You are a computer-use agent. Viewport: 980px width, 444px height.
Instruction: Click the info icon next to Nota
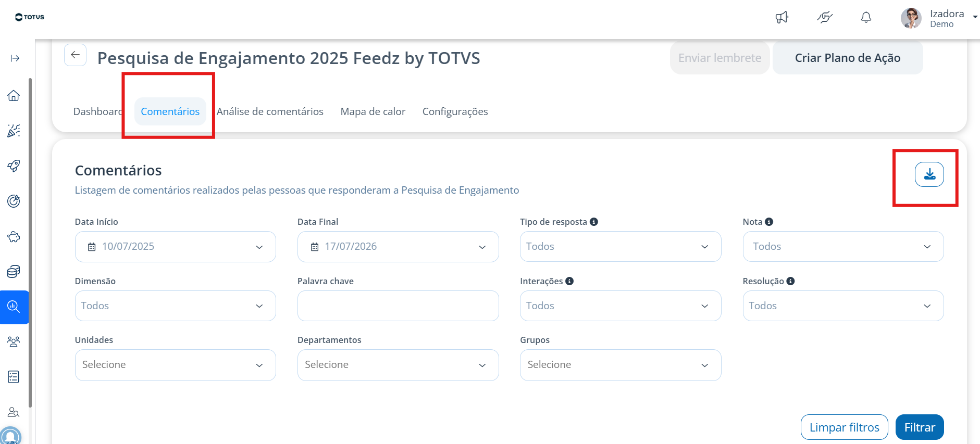(x=769, y=222)
